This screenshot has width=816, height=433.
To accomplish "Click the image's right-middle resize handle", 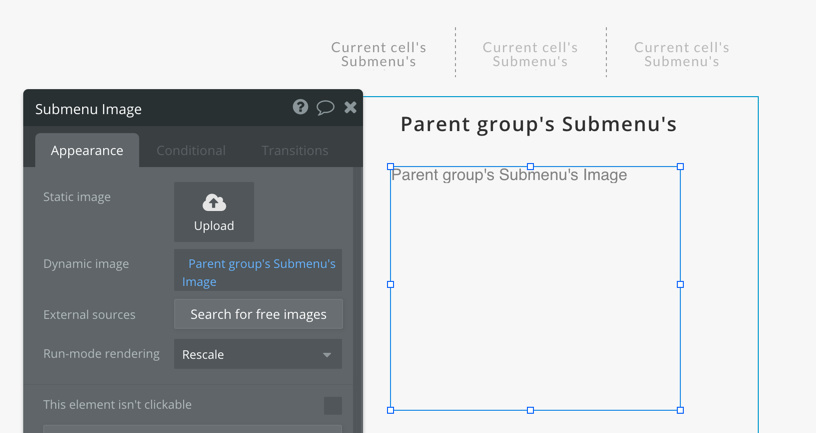I will (680, 284).
